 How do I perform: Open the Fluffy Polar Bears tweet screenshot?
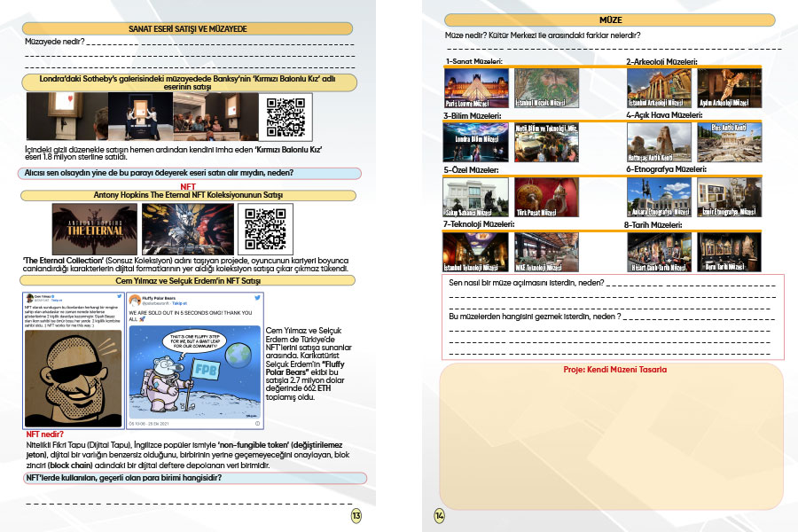[194, 361]
